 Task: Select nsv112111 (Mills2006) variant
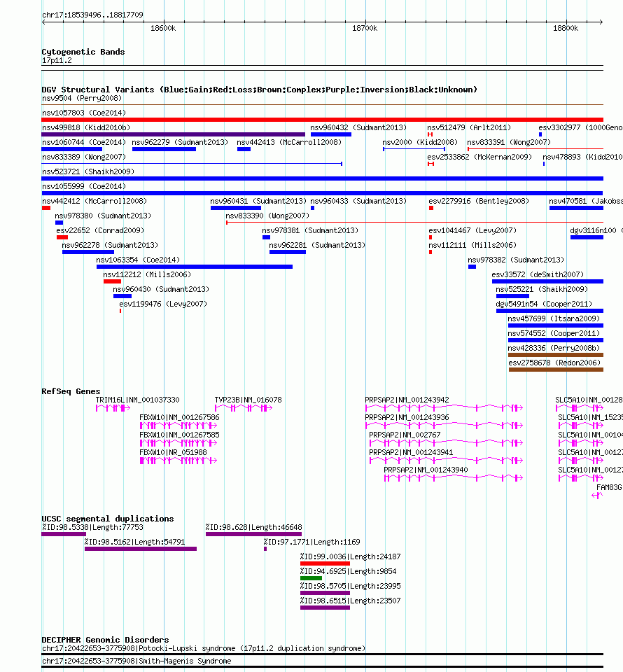coord(430,252)
